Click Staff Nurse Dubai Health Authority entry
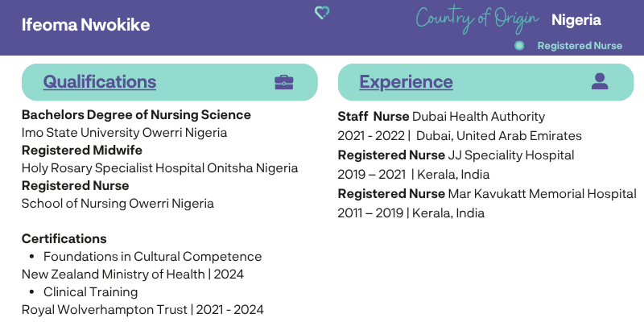 click(441, 117)
